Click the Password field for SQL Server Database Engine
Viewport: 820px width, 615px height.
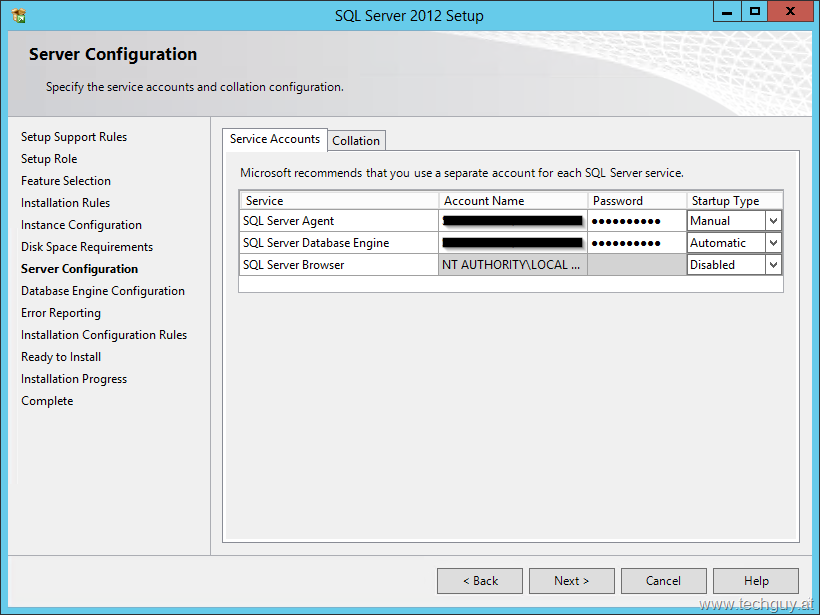coord(637,243)
